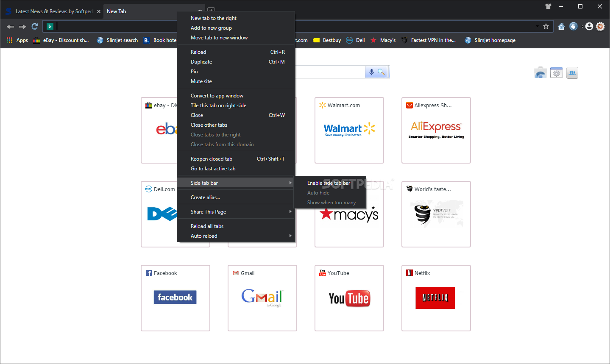Click the t-shirt theme icon in title bar
The width and height of the screenshot is (610, 364).
[548, 6]
